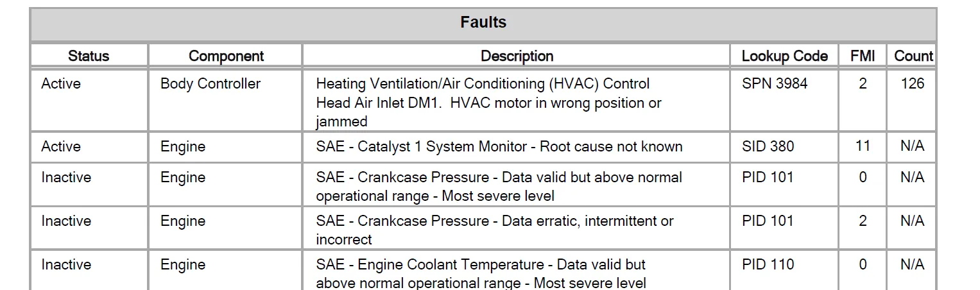The height and width of the screenshot is (290, 980).
Task: Click the Count column header
Action: tap(913, 56)
